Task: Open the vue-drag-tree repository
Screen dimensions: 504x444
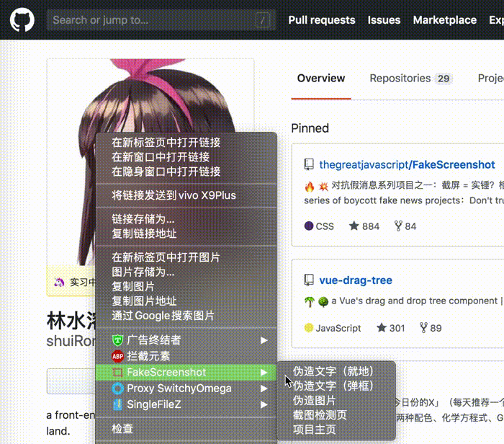Action: click(356, 280)
